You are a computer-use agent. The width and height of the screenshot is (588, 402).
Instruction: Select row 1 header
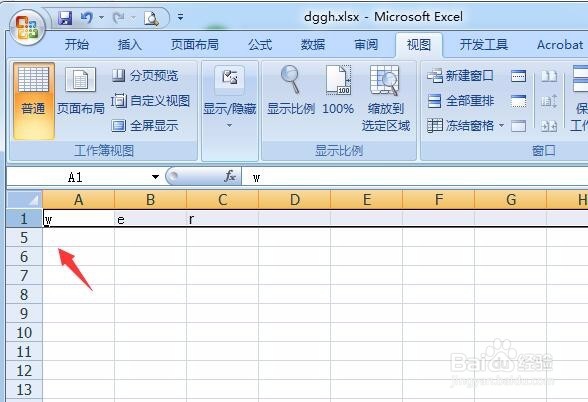(x=24, y=218)
